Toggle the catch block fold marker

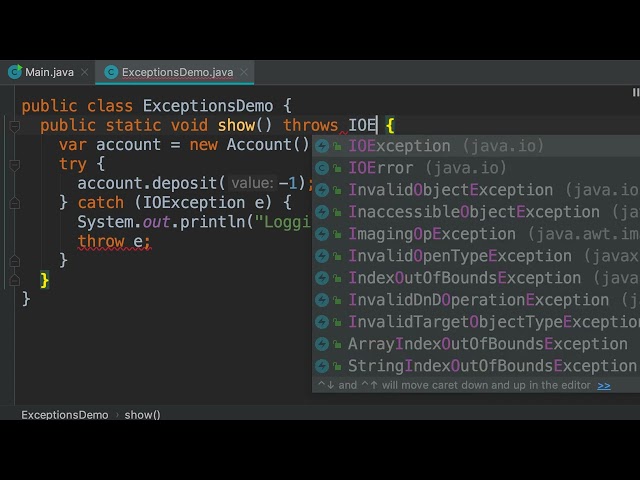click(15, 203)
